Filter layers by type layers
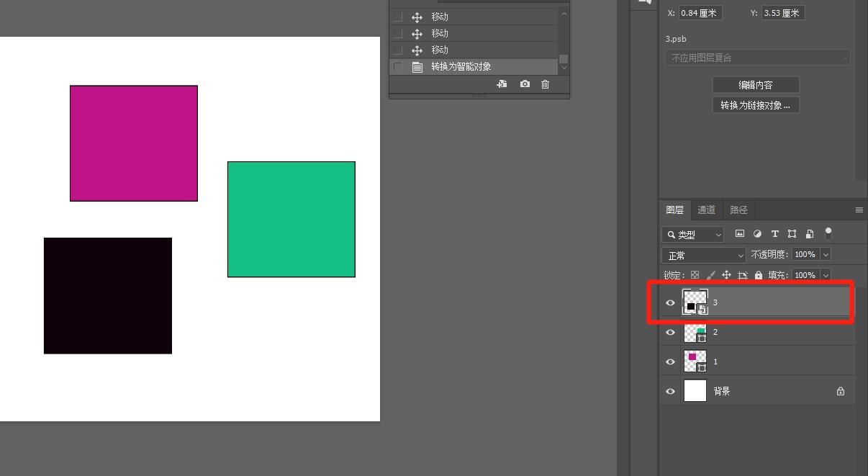This screenshot has width=868, height=476. [774, 234]
